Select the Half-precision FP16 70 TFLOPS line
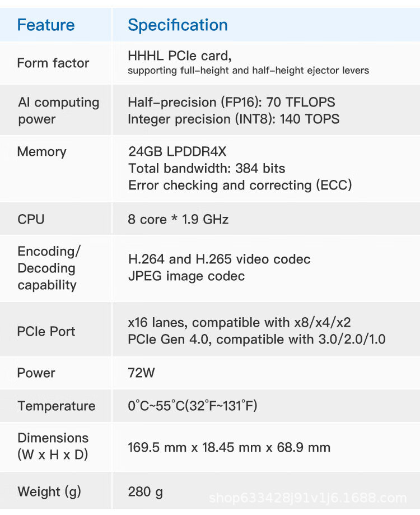Screen dimensions: 420x515 [x=231, y=102]
